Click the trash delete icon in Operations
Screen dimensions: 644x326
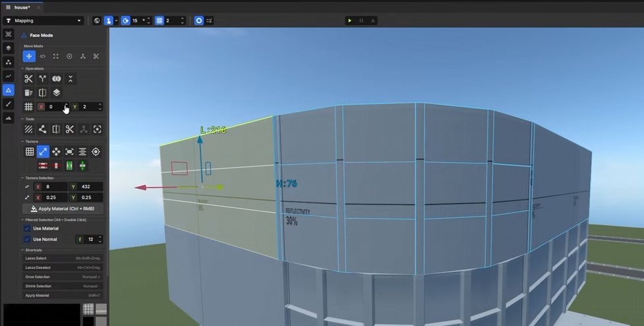pyautogui.click(x=28, y=93)
